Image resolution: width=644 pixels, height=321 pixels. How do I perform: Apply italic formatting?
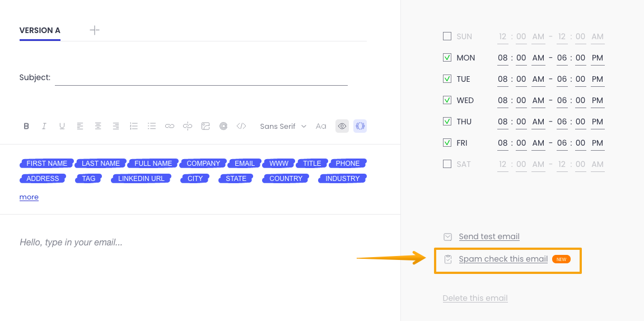[44, 127]
